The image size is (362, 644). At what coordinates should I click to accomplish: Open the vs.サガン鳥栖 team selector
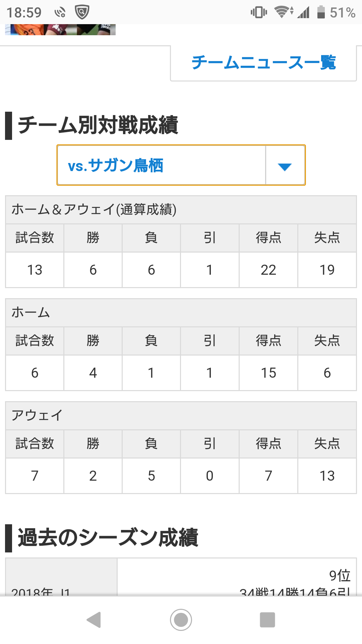pos(161,165)
